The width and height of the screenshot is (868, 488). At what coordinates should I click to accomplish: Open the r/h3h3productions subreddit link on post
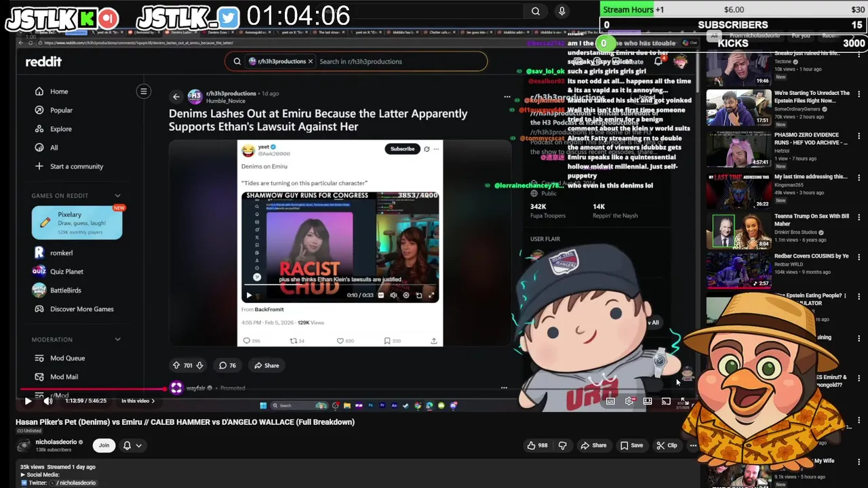231,94
